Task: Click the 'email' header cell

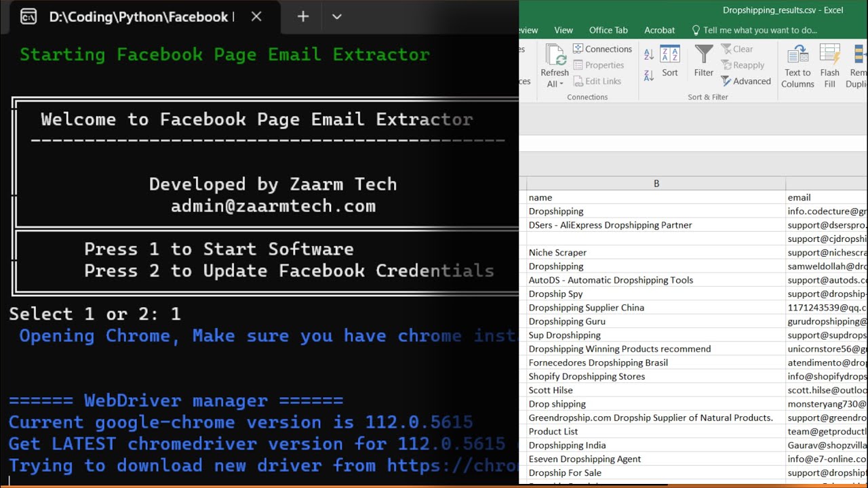Action: [827, 197]
